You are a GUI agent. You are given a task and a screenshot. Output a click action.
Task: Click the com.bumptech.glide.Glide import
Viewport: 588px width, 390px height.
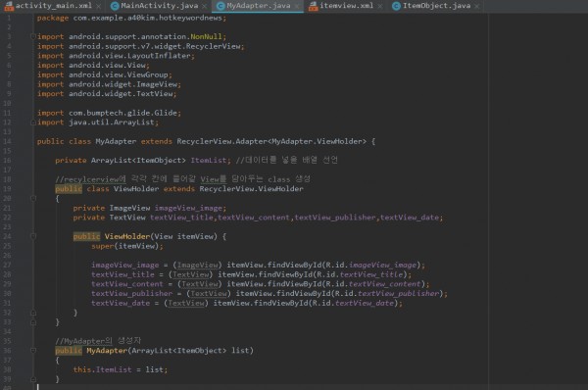click(110, 113)
